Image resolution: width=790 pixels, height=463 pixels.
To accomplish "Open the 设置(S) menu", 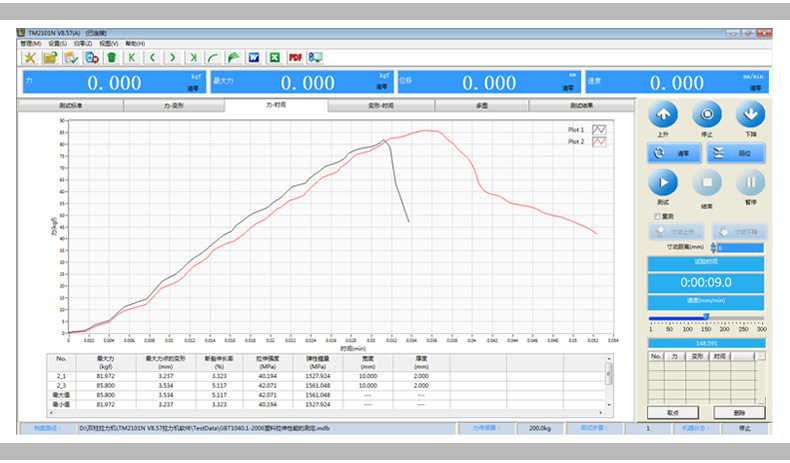I will 56,43.
